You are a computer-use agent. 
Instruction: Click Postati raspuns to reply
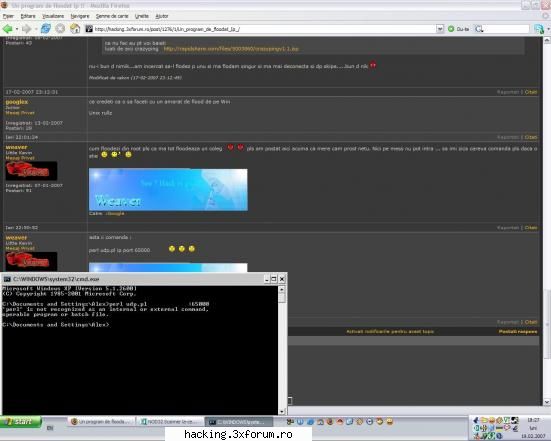pyautogui.click(x=518, y=331)
